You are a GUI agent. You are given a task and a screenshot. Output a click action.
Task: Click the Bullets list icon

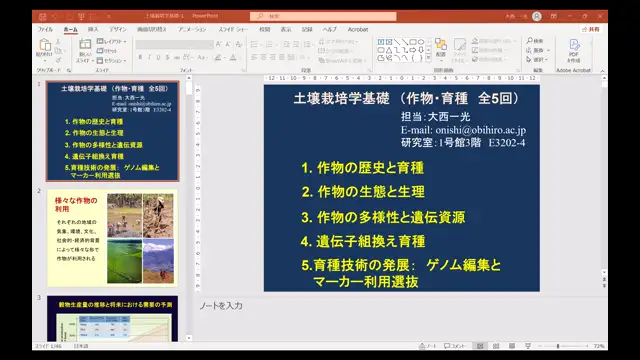(255, 44)
